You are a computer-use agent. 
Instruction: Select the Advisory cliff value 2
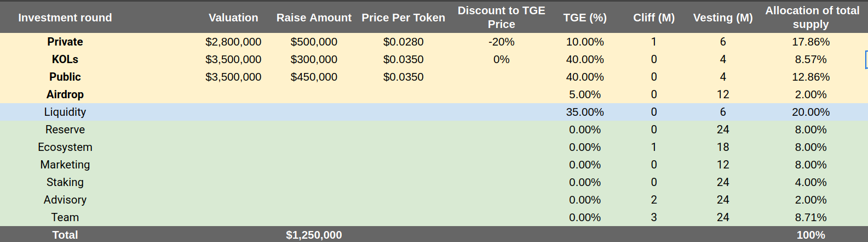pos(654,200)
